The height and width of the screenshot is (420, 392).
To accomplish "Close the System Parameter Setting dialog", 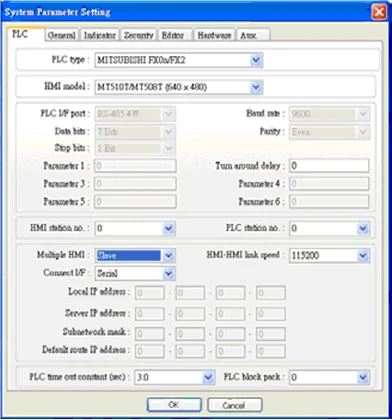I will coord(379,13).
